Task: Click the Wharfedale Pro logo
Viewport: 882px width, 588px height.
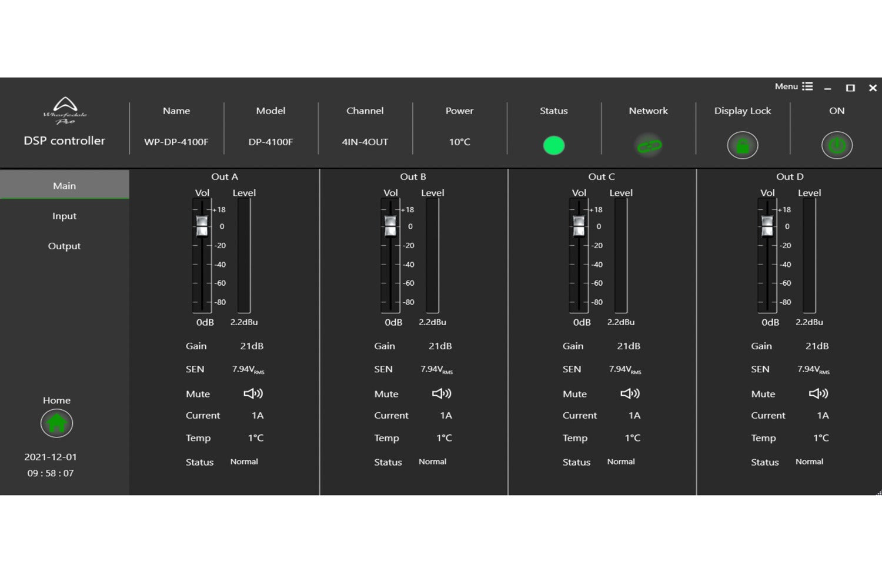Action: click(x=65, y=110)
